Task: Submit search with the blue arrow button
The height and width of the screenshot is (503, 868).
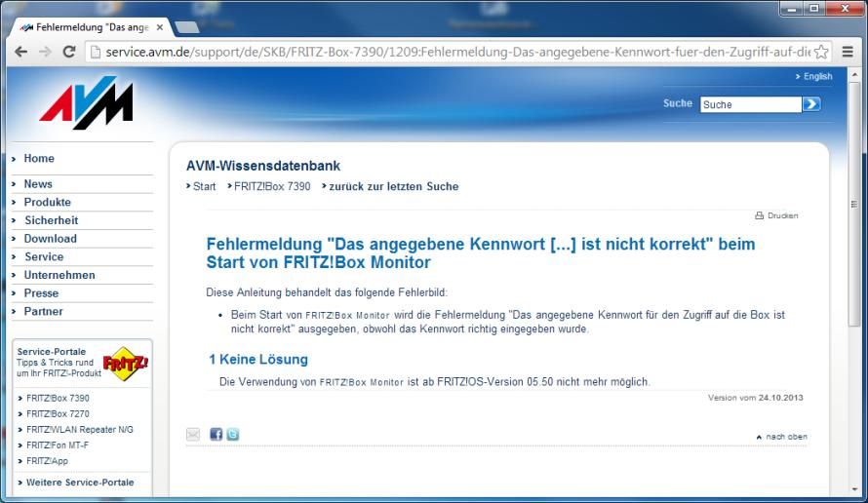Action: tap(811, 104)
